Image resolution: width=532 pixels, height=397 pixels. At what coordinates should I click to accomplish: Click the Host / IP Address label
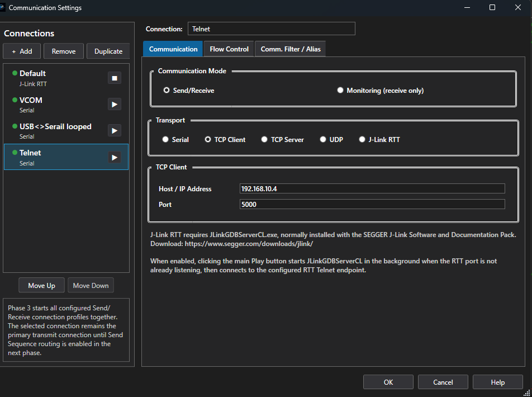185,189
